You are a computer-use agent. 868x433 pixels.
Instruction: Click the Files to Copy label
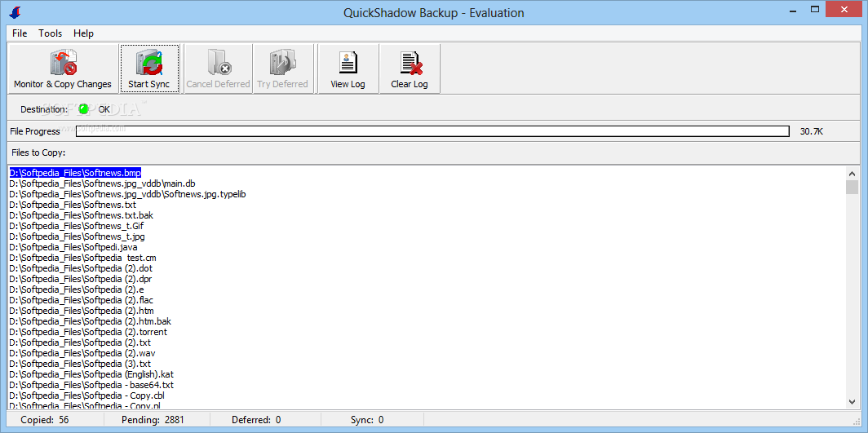[x=38, y=152]
